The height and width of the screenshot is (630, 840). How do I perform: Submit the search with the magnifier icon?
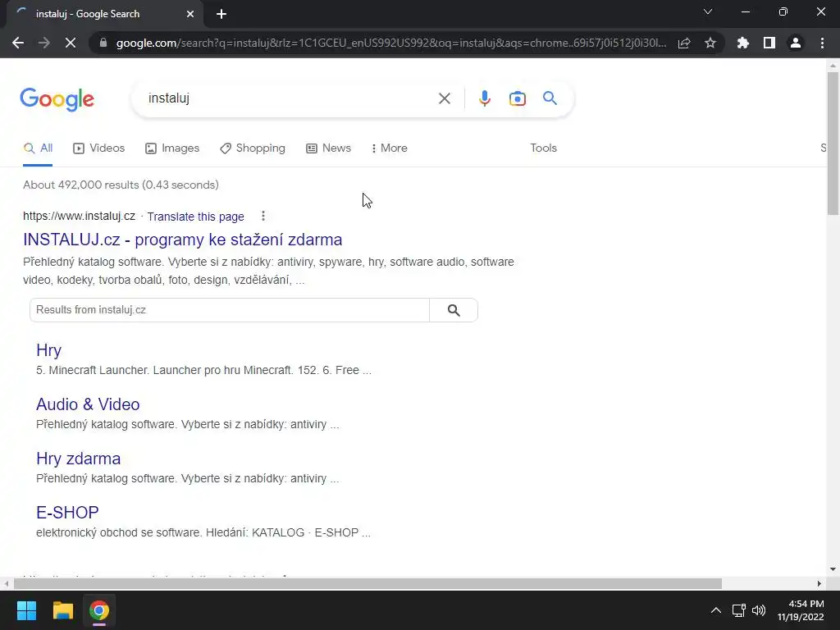point(550,98)
